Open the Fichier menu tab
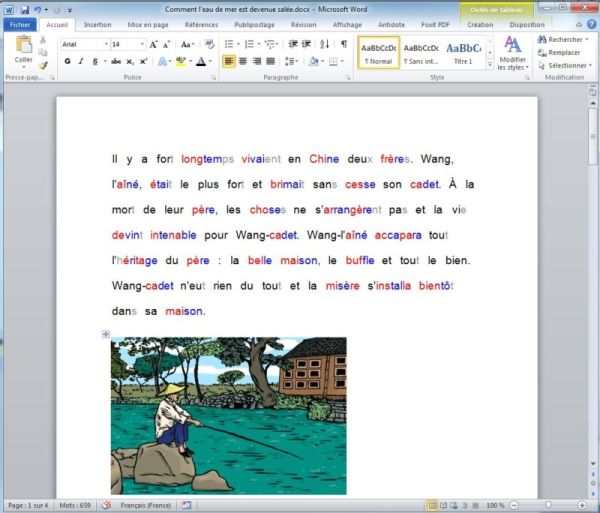 pos(19,24)
